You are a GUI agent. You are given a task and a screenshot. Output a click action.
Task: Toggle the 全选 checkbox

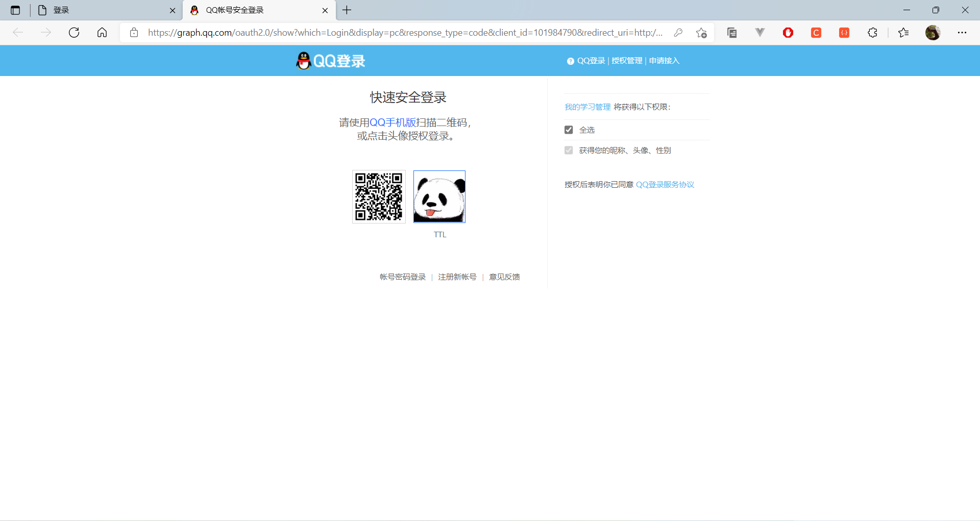tap(569, 130)
